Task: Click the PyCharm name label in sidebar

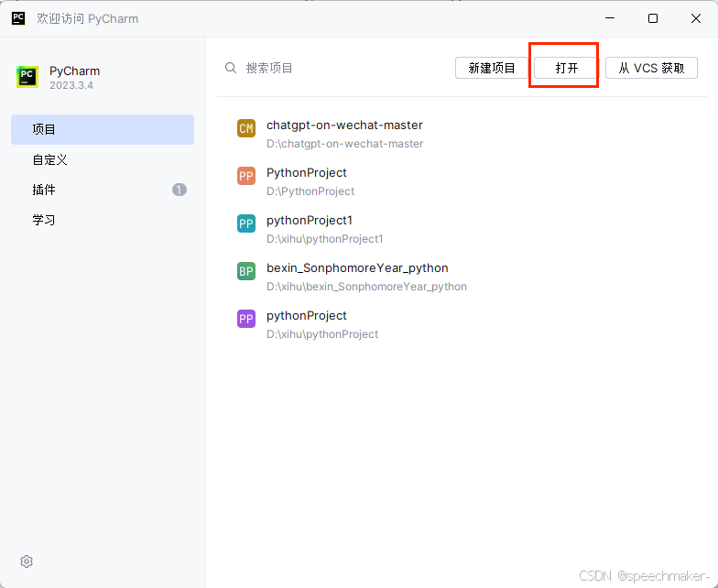Action: tap(75, 71)
